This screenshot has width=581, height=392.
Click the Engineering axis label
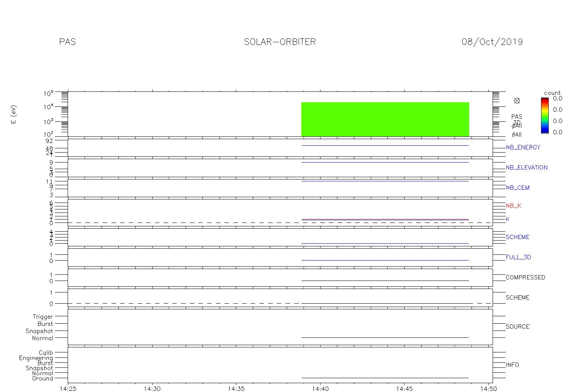36,358
